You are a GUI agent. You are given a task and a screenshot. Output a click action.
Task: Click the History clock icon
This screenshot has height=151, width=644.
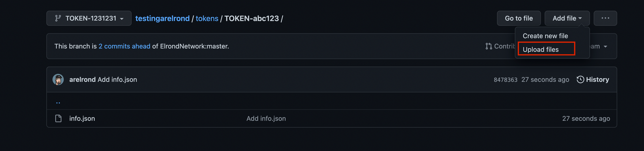[x=580, y=80]
